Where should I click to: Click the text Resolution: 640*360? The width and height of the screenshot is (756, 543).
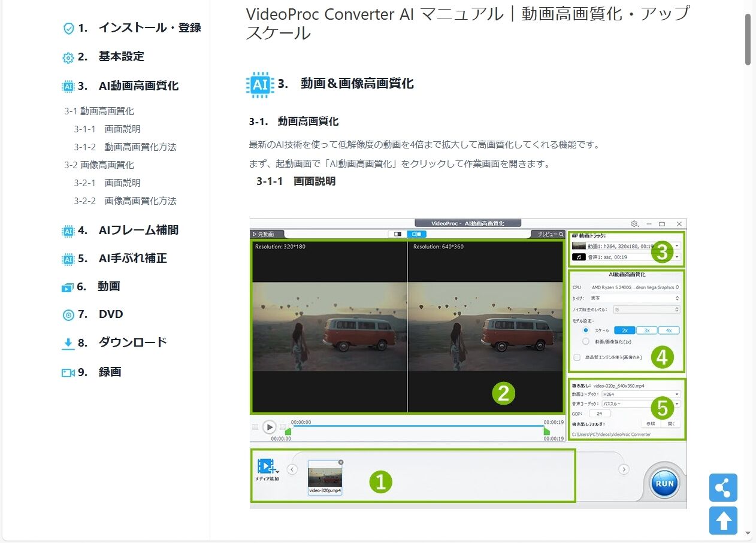point(438,247)
